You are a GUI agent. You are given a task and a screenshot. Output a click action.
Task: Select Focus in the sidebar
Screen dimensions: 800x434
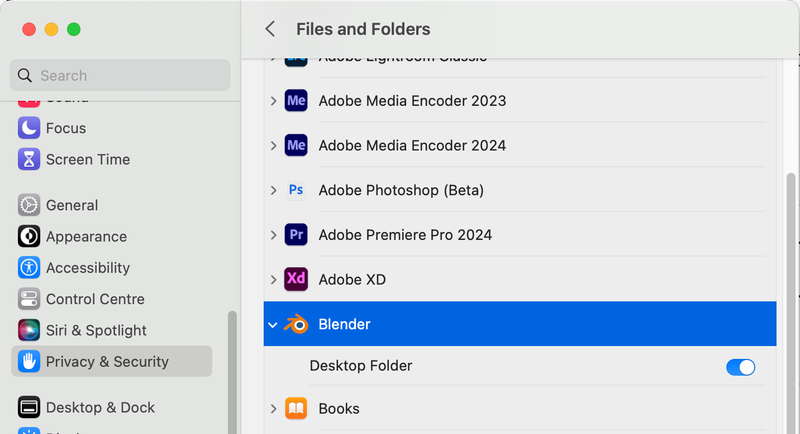pyautogui.click(x=66, y=128)
